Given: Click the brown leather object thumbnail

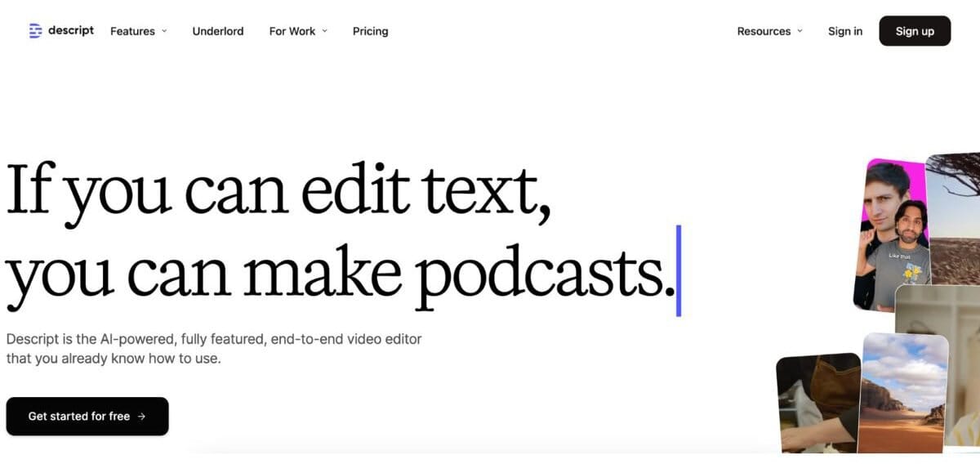Looking at the screenshot, I should click(817, 402).
